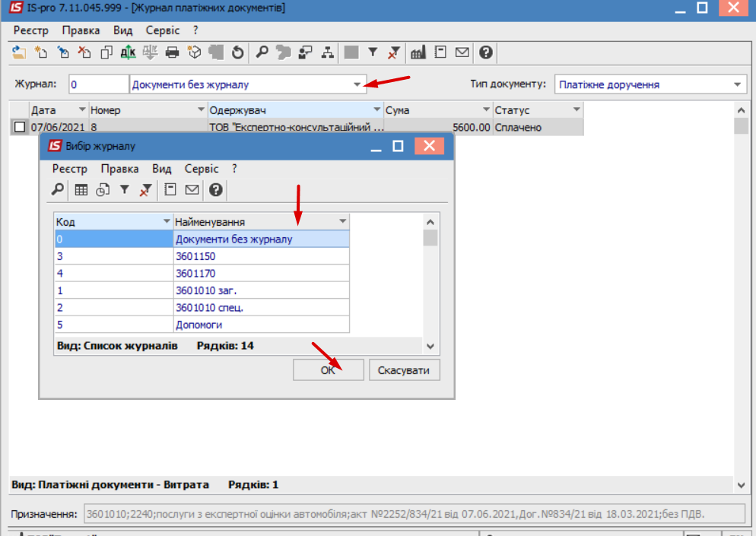Click the dialog list scroll-up arrow
This screenshot has height=536, width=756.
coord(430,222)
